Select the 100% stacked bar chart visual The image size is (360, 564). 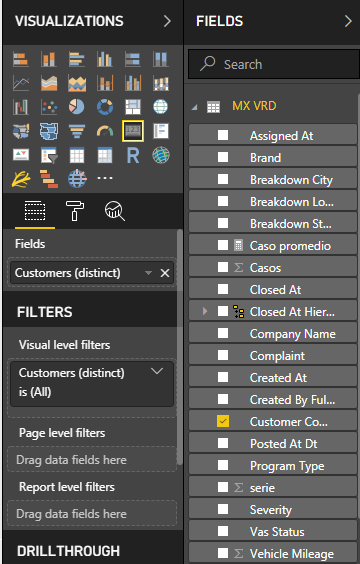(x=133, y=59)
